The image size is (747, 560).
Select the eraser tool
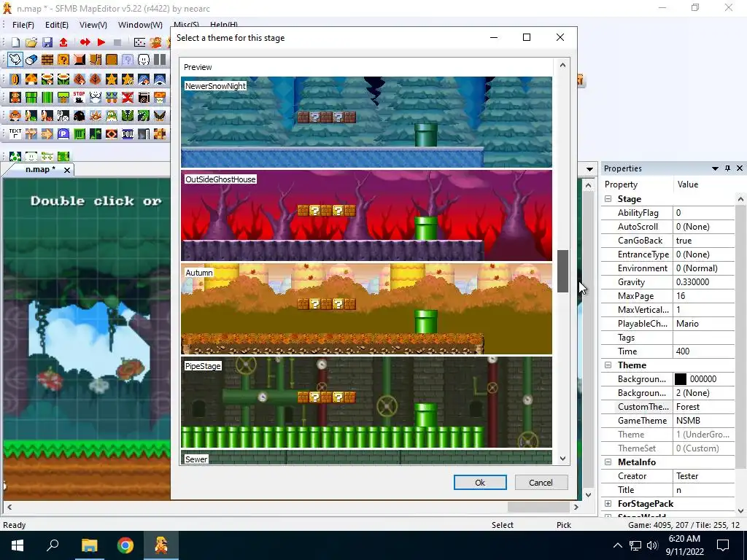tap(31, 60)
